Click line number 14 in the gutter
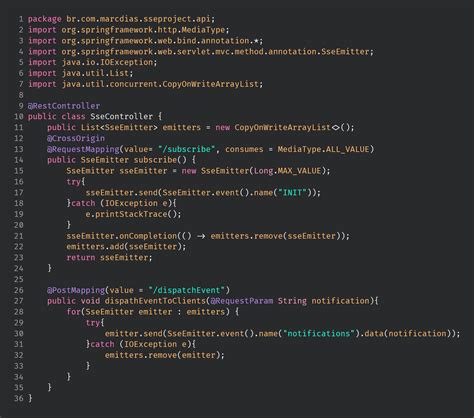Viewport: 474px width, 418px height. click(x=19, y=160)
